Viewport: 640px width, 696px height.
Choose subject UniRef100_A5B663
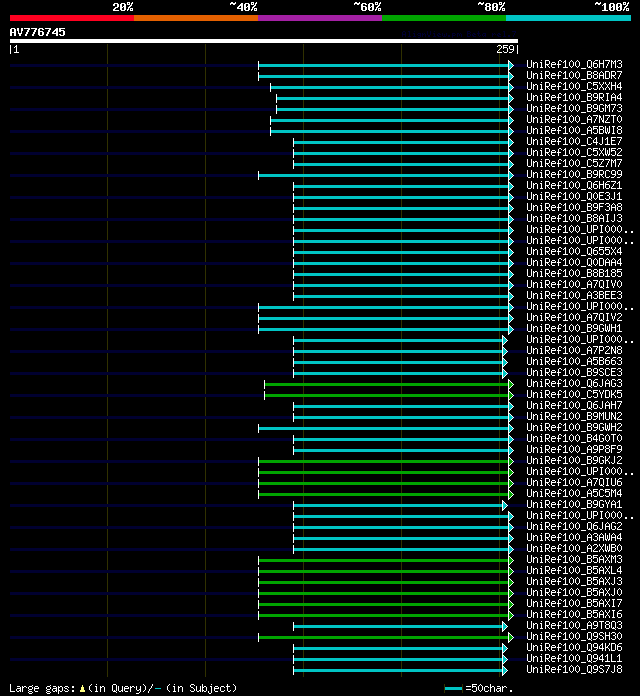pyautogui.click(x=574, y=361)
